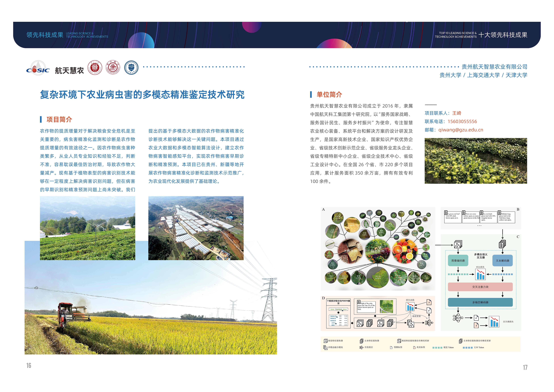Click the email qiwang@gzu.edu.cn

[461, 130]
